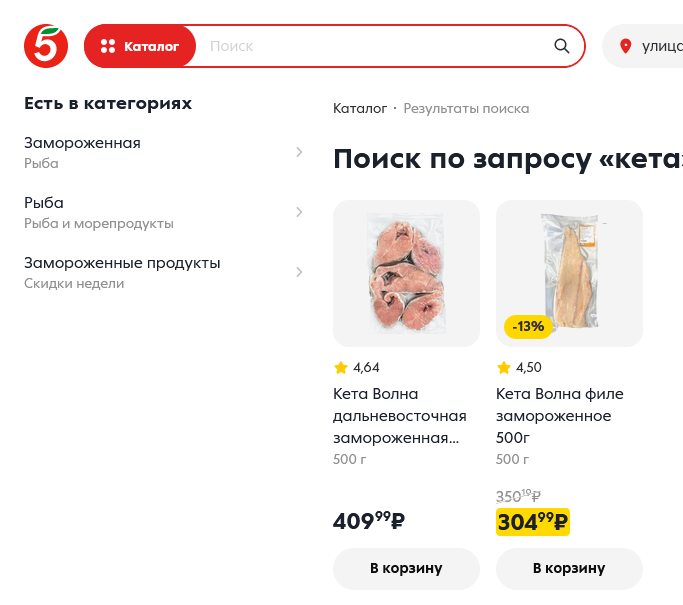683x605 pixels.
Task: Click the search magnifier icon
Action: pos(562,46)
